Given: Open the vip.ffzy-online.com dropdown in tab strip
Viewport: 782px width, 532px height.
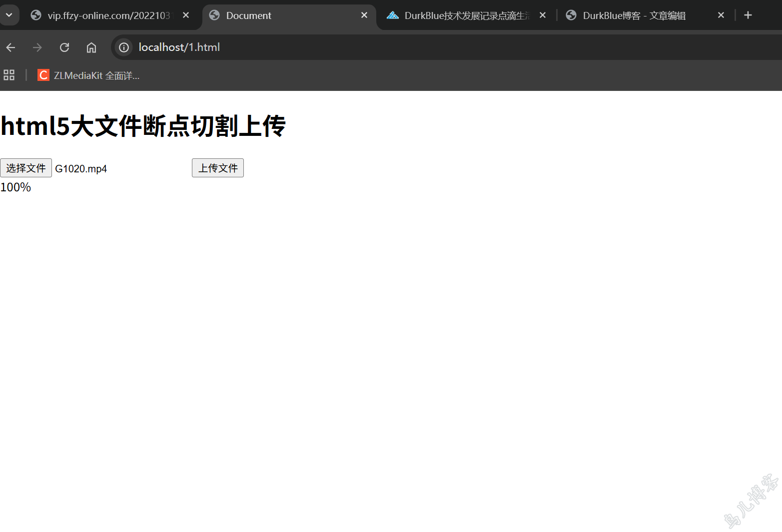Looking at the screenshot, I should [x=35, y=15].
